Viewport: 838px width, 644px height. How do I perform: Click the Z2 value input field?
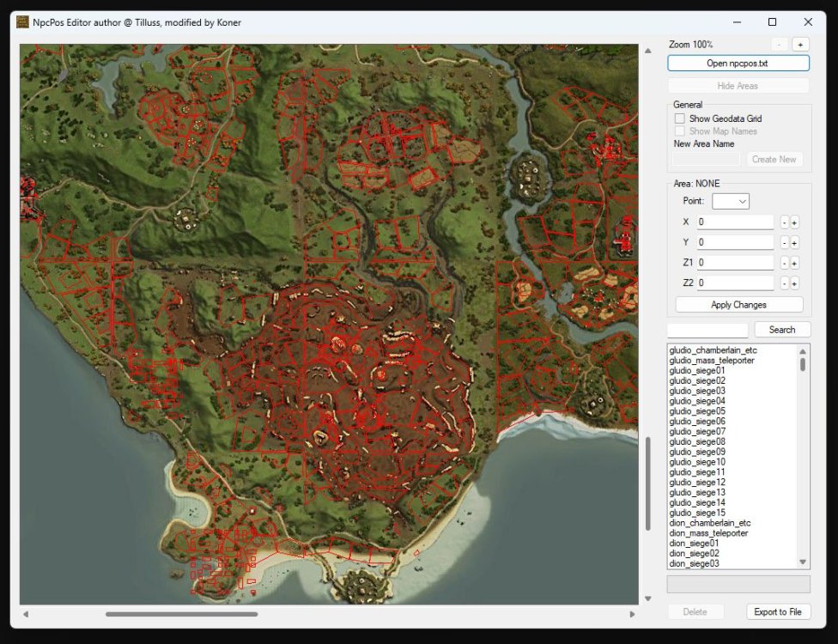tap(735, 283)
